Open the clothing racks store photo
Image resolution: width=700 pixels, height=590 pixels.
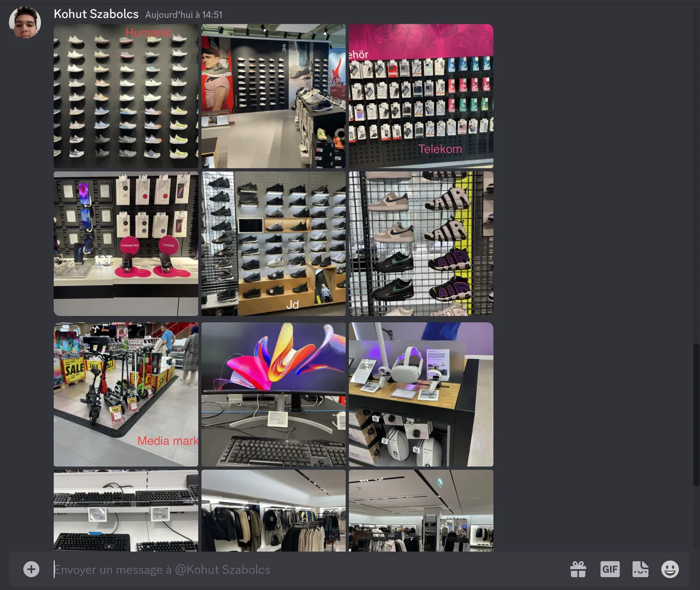[273, 511]
